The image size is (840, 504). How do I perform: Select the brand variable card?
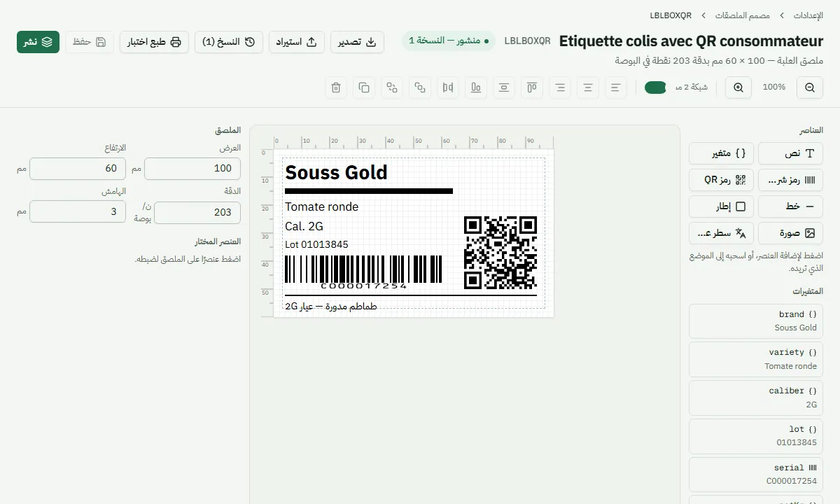coord(756,321)
